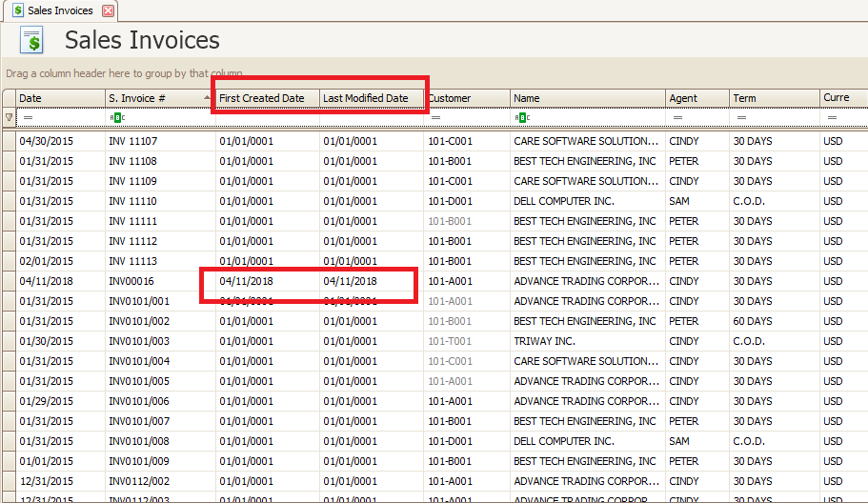Click Last Modified Date filter input cell
Screen dimensions: 868x503
tap(372, 117)
